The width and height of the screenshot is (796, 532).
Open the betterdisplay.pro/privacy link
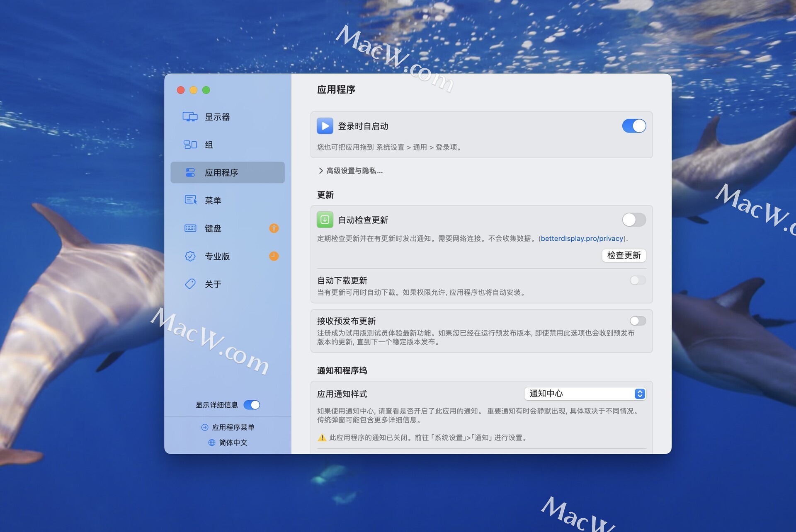(x=582, y=239)
